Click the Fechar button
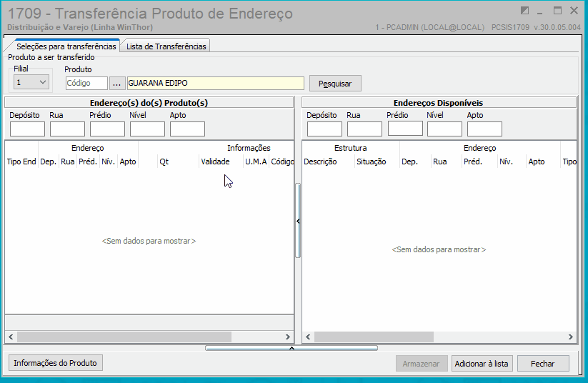588x383 pixels. coord(542,364)
